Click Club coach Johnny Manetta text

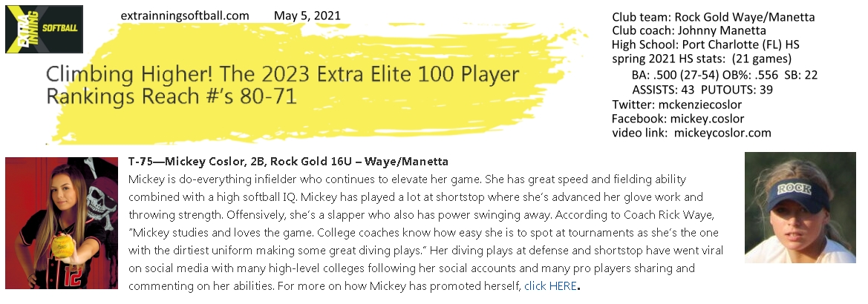tap(689, 30)
